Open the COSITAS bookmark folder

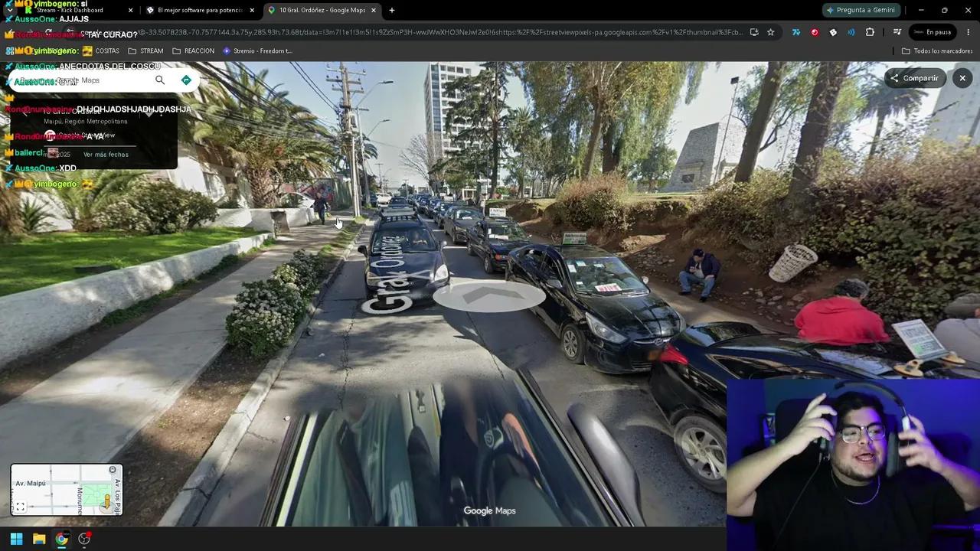click(x=100, y=51)
